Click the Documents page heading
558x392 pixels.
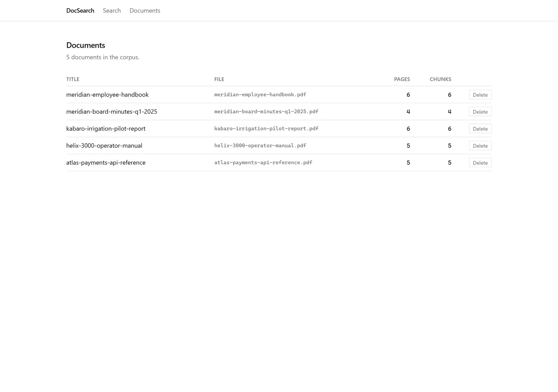click(x=85, y=45)
